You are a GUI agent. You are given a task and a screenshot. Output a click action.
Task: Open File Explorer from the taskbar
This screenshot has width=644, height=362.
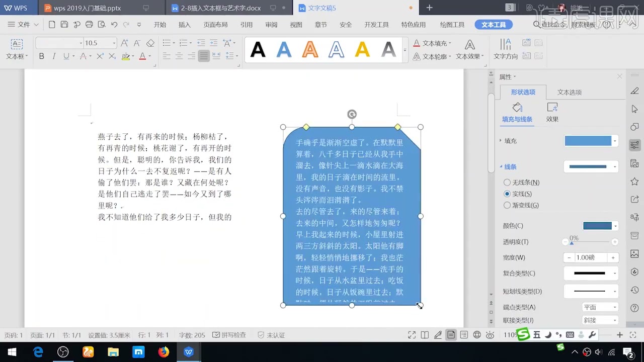pyautogui.click(x=113, y=352)
